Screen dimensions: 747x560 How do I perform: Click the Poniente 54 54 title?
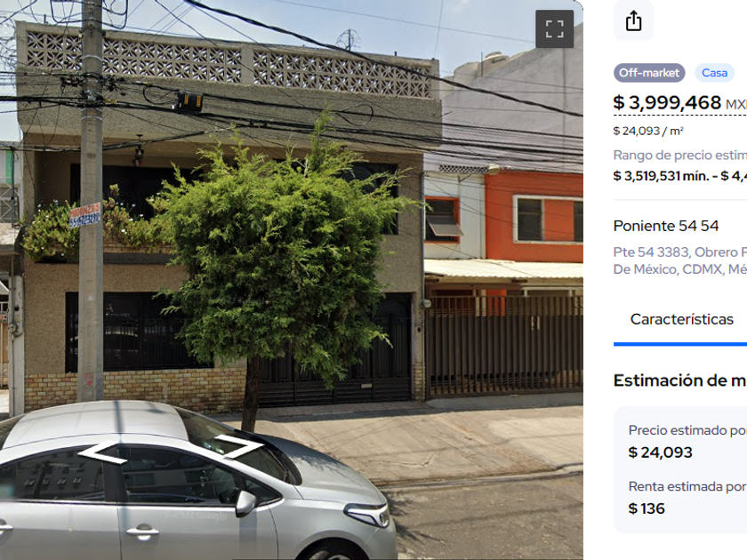point(666,226)
